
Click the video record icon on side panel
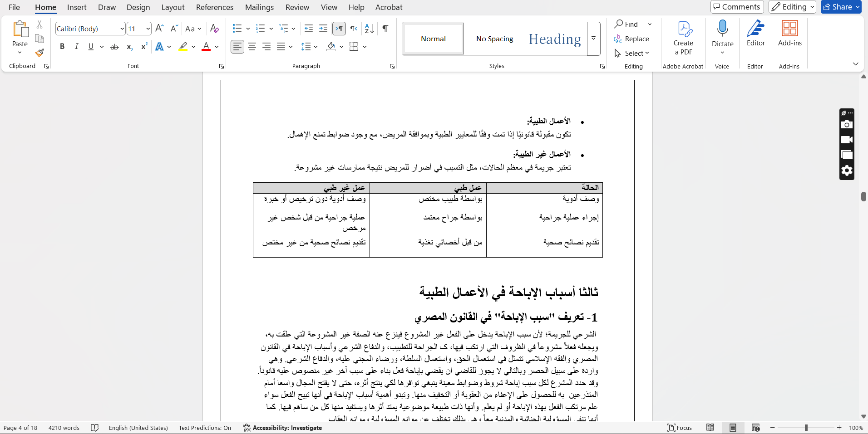click(x=847, y=140)
